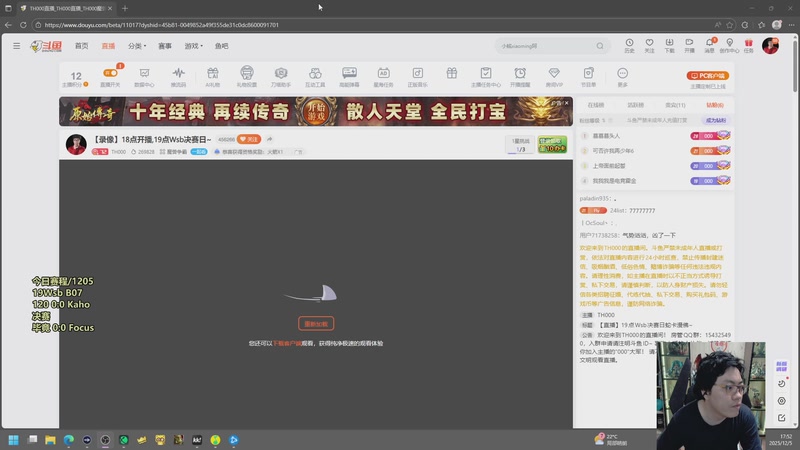Open the 主播任务中心 clipboard icon

coord(486,78)
